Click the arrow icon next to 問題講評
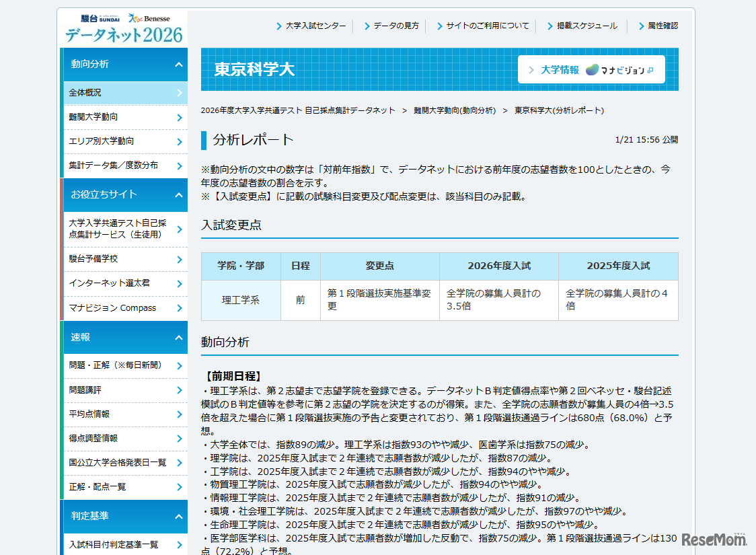This screenshot has width=756, height=555. click(x=181, y=390)
